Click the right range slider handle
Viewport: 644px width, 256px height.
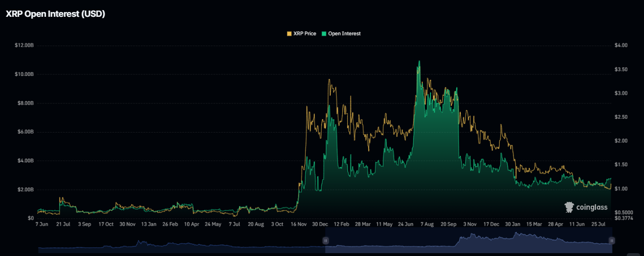[612, 240]
